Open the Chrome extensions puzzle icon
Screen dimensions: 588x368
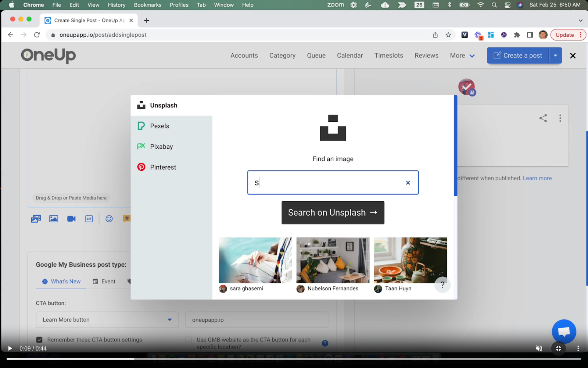pyautogui.click(x=517, y=35)
